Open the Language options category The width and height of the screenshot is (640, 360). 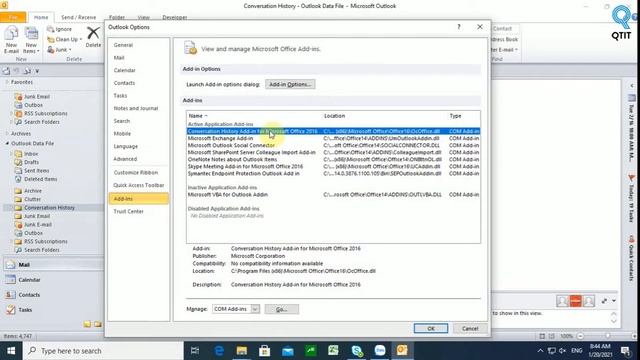(x=126, y=146)
